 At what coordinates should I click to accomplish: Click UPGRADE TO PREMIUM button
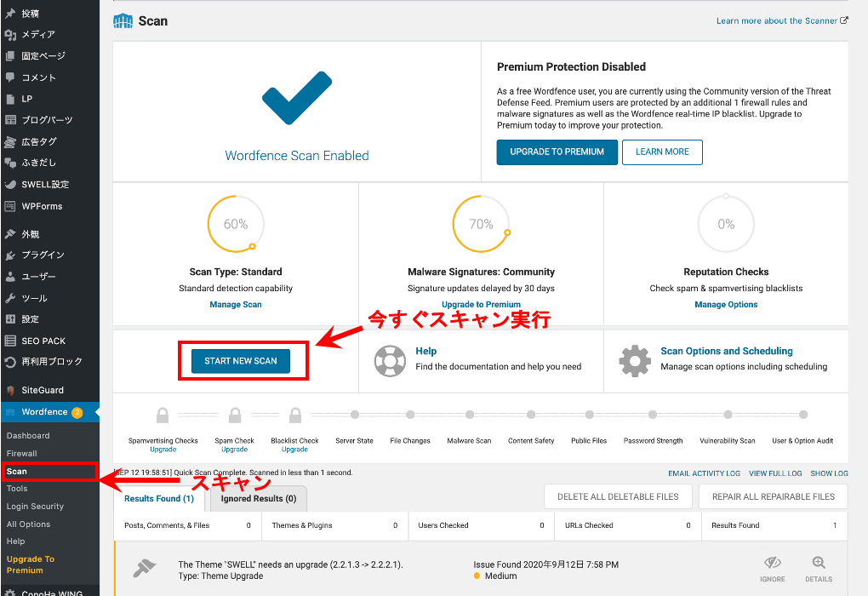click(557, 152)
